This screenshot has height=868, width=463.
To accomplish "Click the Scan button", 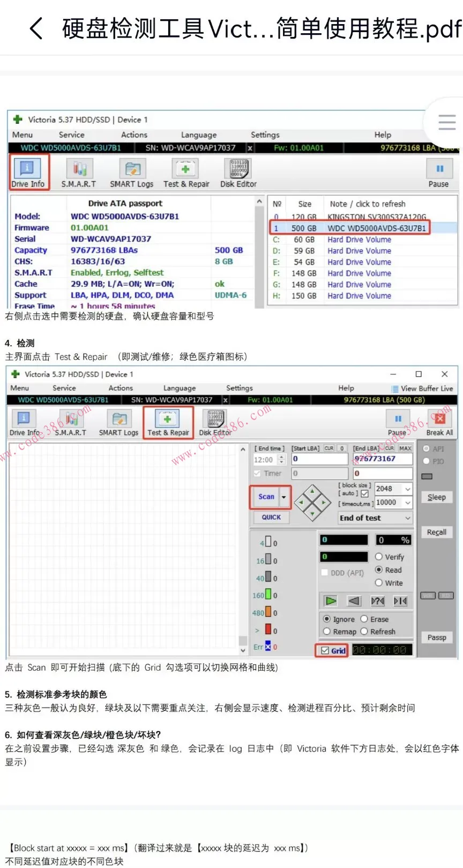I will pyautogui.click(x=266, y=497).
